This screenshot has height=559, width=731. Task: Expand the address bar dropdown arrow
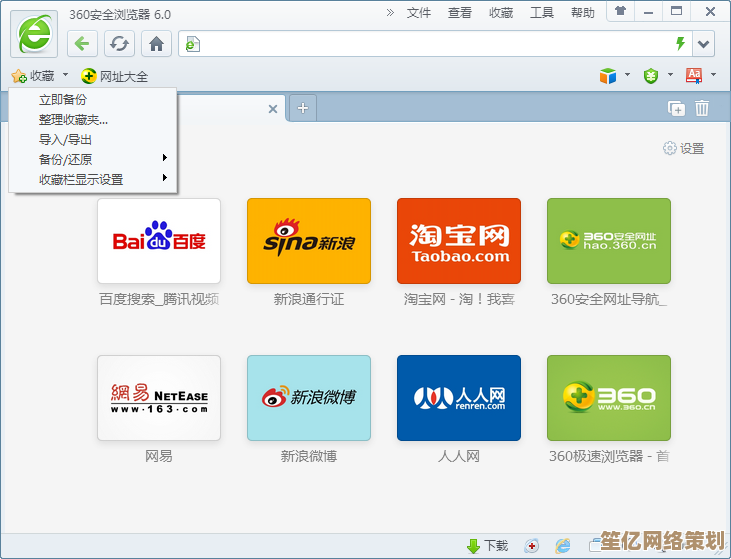pyautogui.click(x=704, y=44)
